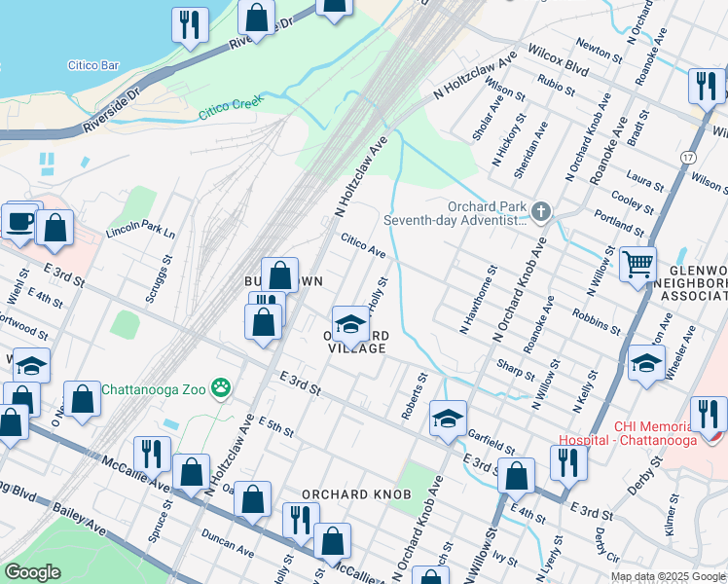Open CHI Memorial Hospital - Chattanooga label

(628, 433)
